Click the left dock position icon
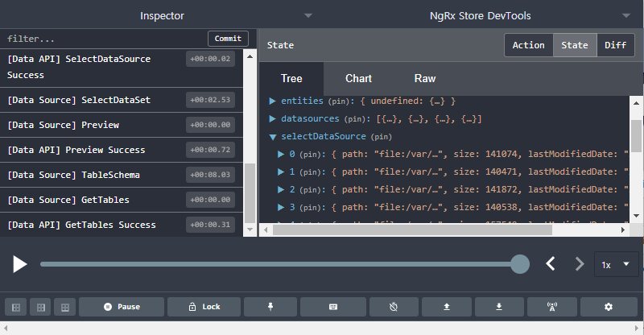Image resolution: width=644 pixels, height=335 pixels. point(16,307)
